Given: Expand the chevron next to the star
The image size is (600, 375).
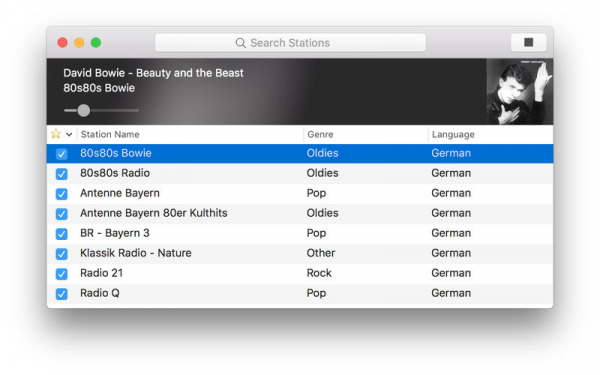Looking at the screenshot, I should click(69, 134).
